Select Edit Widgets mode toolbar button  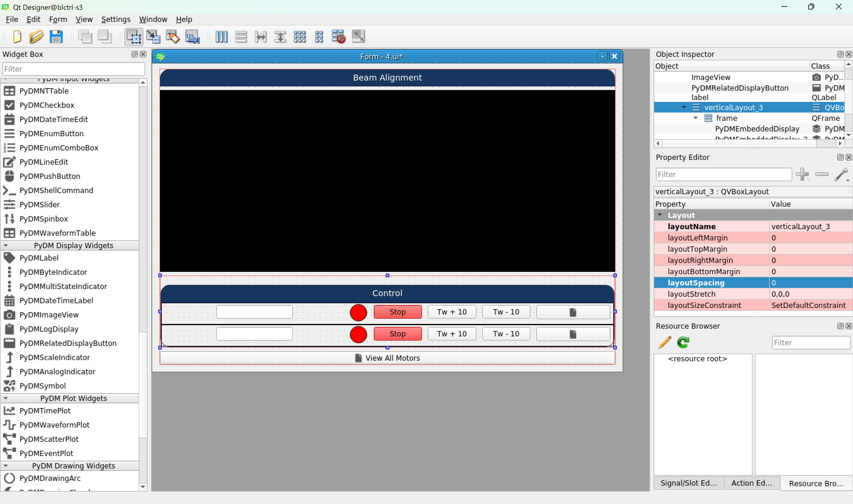click(134, 37)
